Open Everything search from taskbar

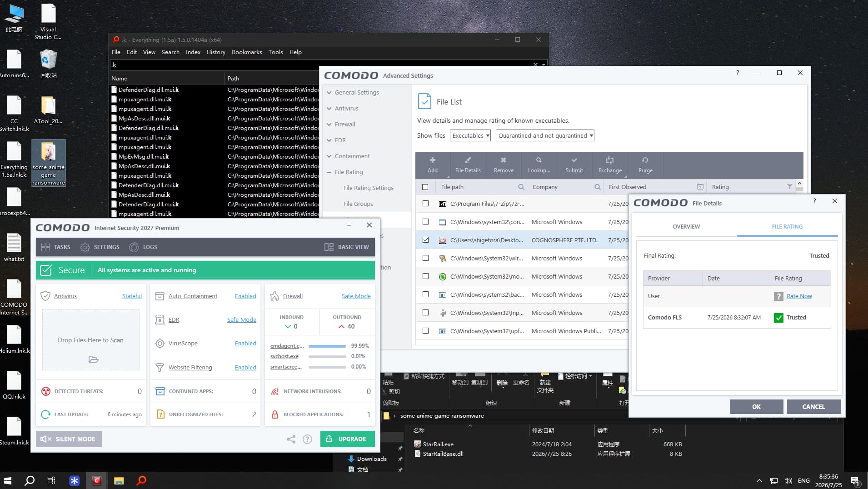click(141, 480)
